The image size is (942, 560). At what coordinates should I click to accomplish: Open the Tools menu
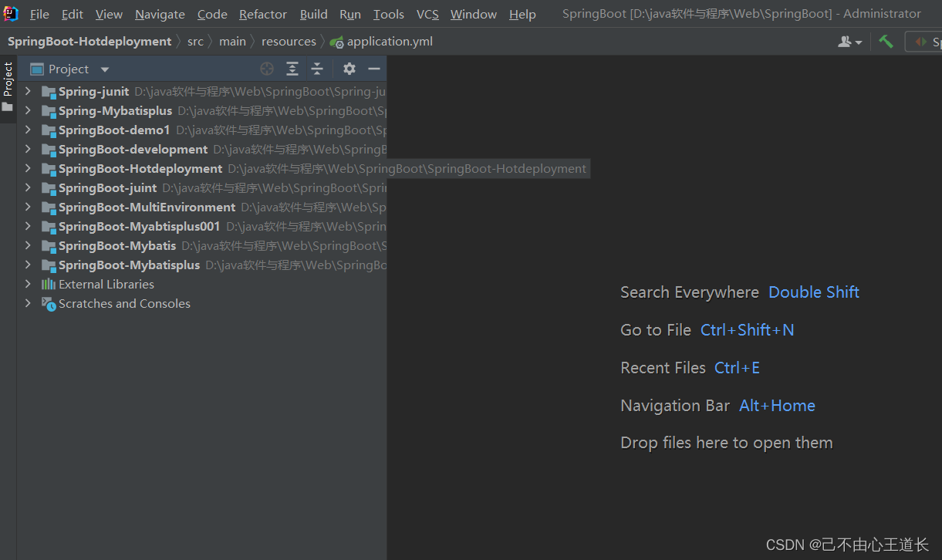pyautogui.click(x=389, y=14)
